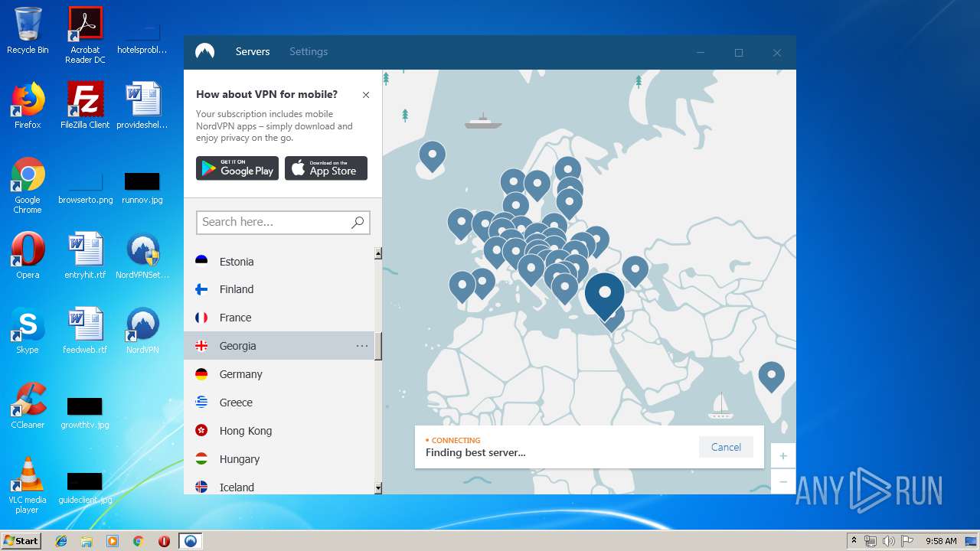Zoom in the map with plus button
The height and width of the screenshot is (551, 980).
(x=783, y=456)
